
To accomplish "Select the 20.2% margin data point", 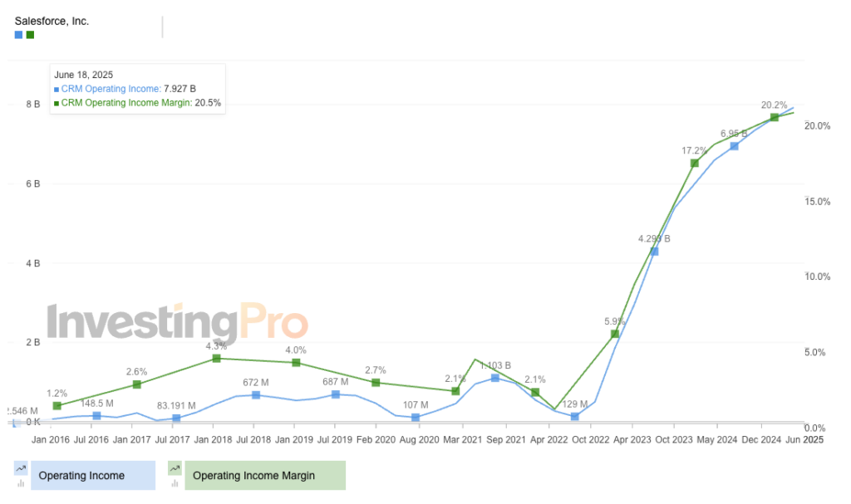I will [775, 117].
